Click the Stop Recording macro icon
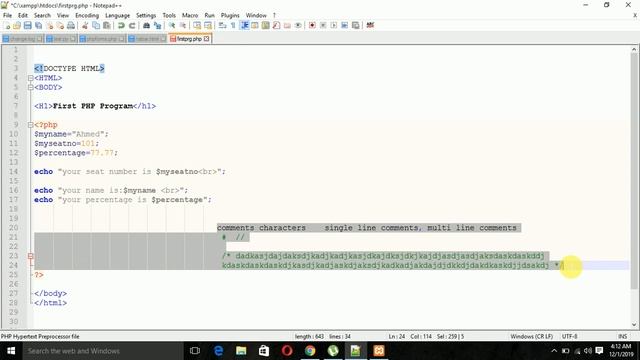Screen dimensions: 640x360 point(323,26)
